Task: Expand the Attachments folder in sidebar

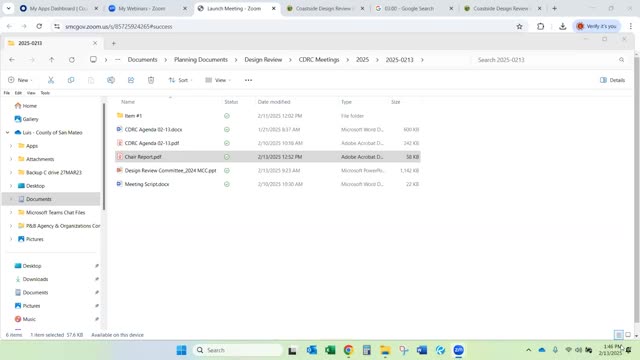Action: pyautogui.click(x=11, y=159)
